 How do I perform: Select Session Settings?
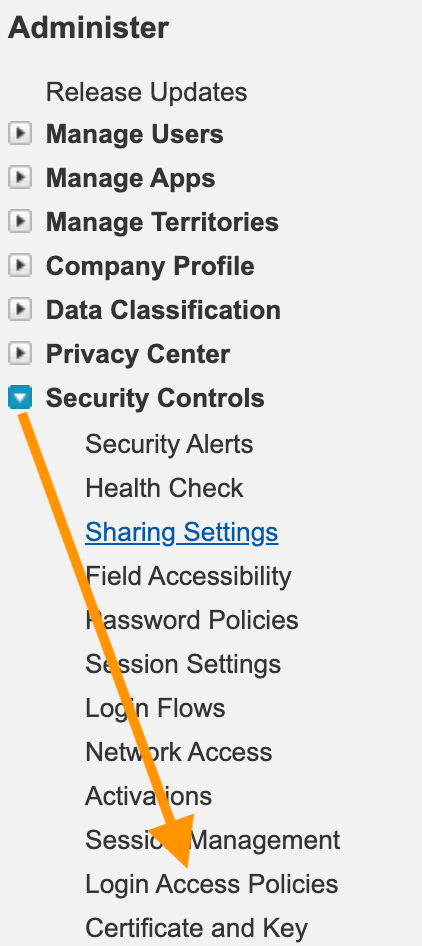pyautogui.click(x=183, y=664)
